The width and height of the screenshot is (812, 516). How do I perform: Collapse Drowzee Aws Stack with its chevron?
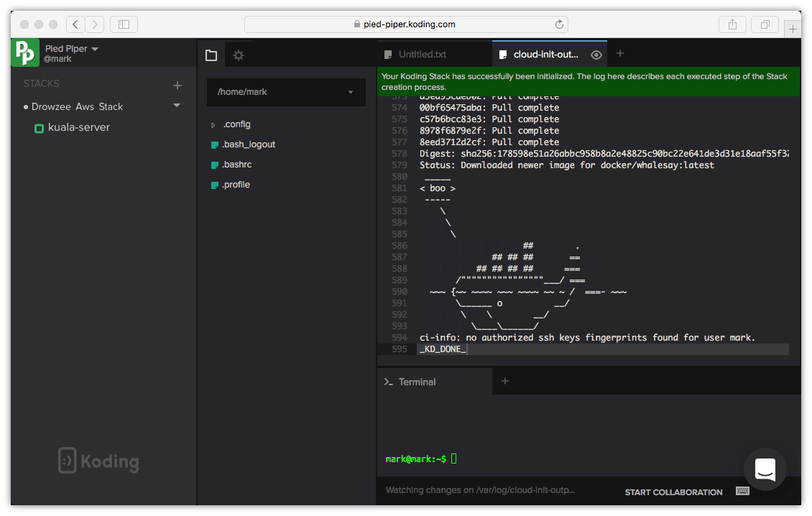click(177, 106)
